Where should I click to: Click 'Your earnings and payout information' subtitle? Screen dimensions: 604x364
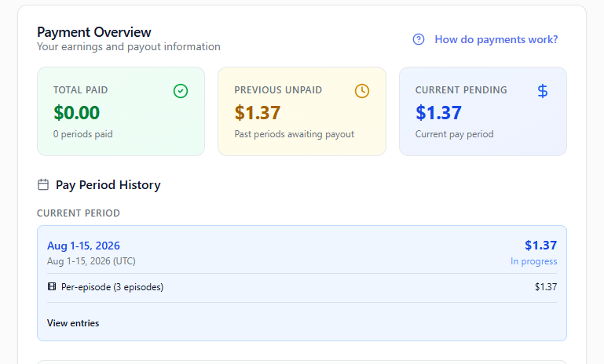(x=129, y=47)
